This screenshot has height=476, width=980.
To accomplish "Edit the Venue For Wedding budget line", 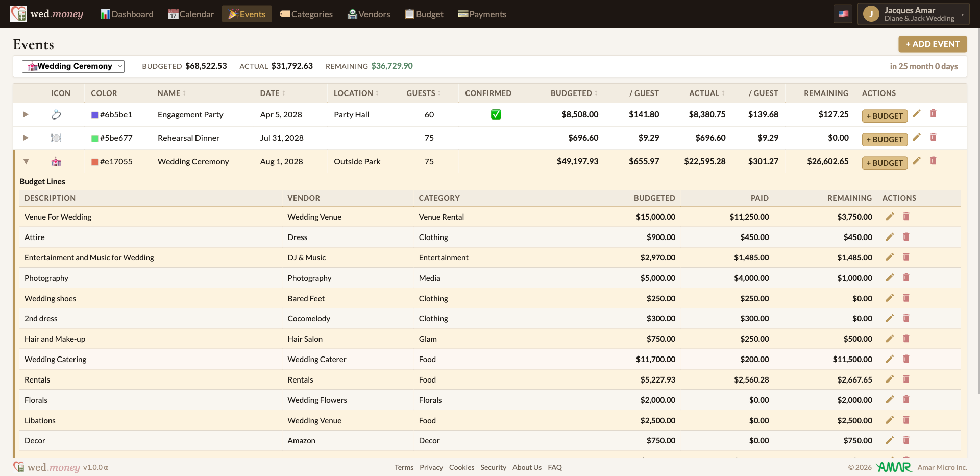I will pos(890,217).
